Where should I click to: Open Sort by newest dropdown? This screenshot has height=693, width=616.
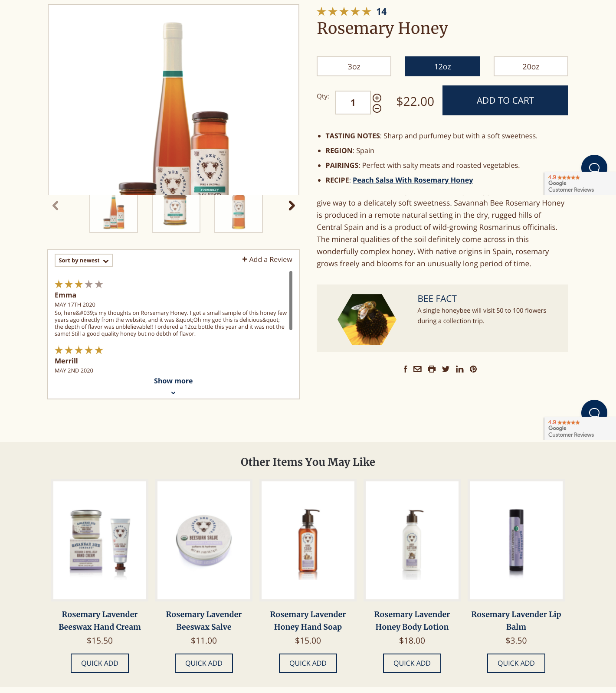pos(84,260)
